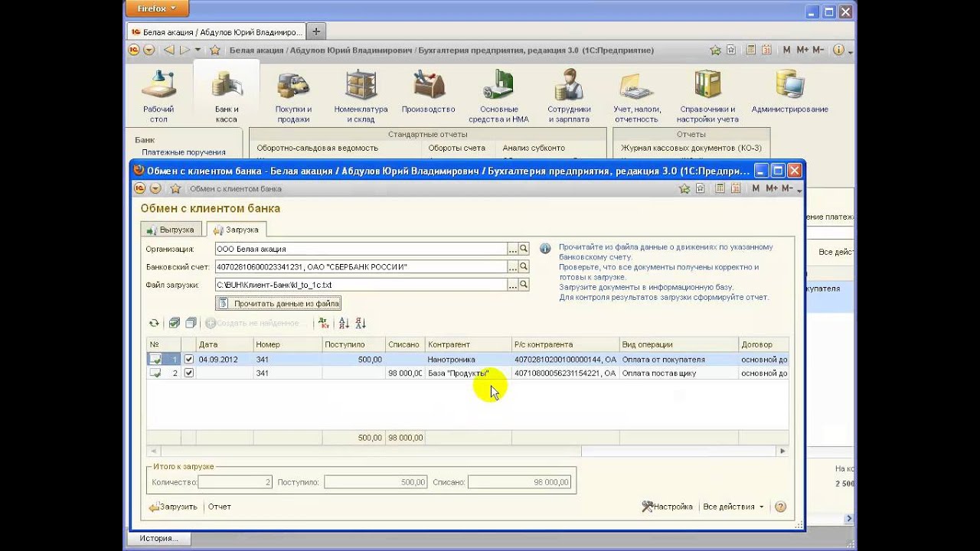Open the Банковский счет selection ellipsis button
This screenshot has width=980, height=551.
pos(513,266)
